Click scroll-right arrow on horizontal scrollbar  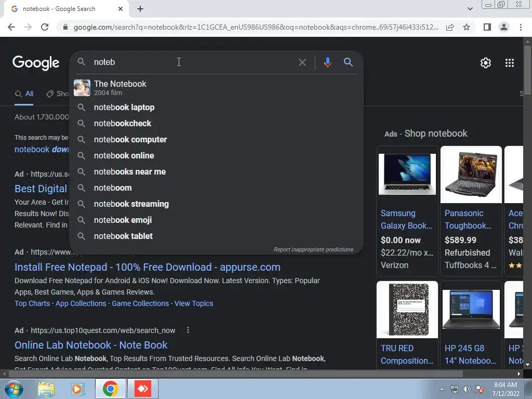tap(519, 374)
